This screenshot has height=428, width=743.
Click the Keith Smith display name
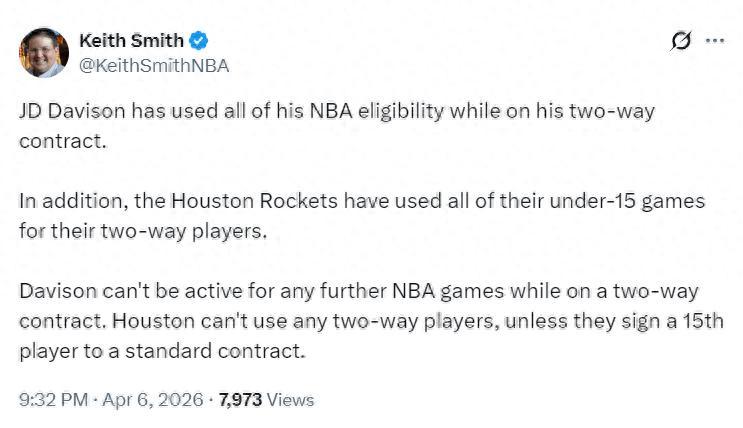(131, 41)
